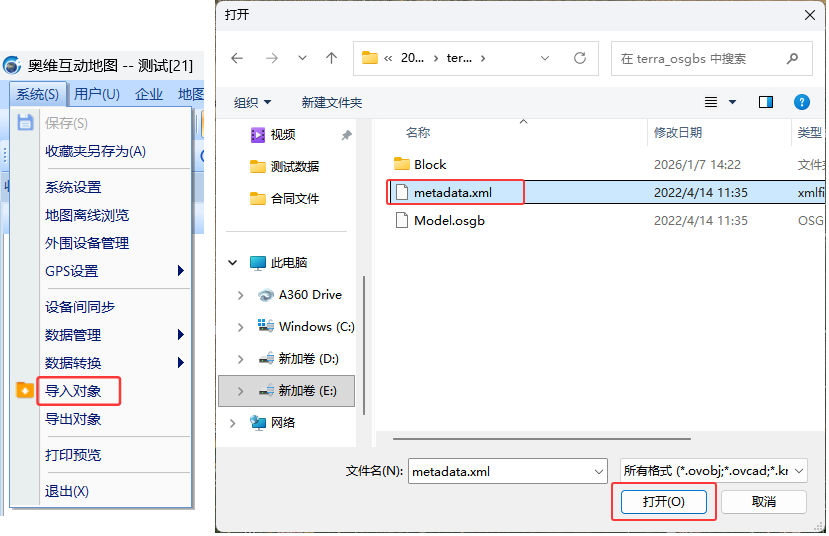Change view layout icon

click(x=711, y=102)
